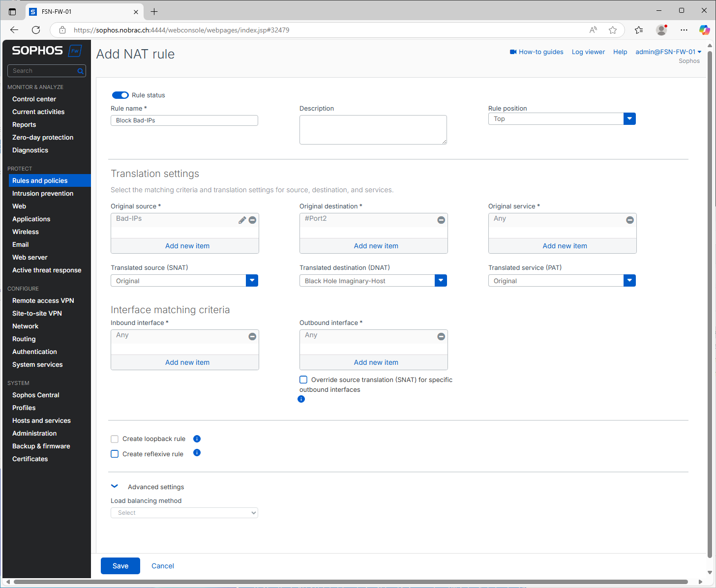Remove Bad-IPs from Original source
The width and height of the screenshot is (716, 588).
point(252,220)
